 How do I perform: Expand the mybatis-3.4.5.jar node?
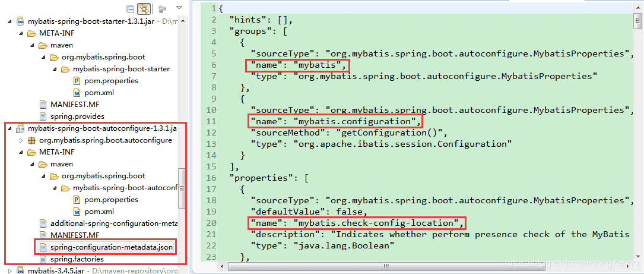(9, 270)
